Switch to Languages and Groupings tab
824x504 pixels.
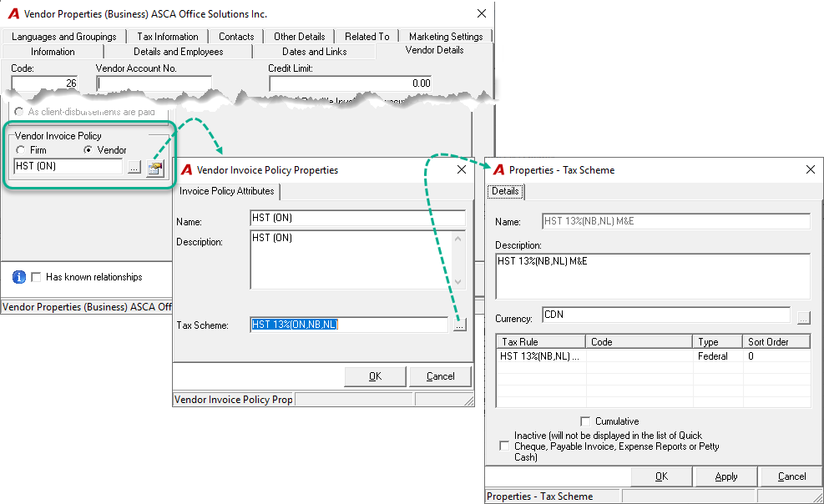(64, 36)
